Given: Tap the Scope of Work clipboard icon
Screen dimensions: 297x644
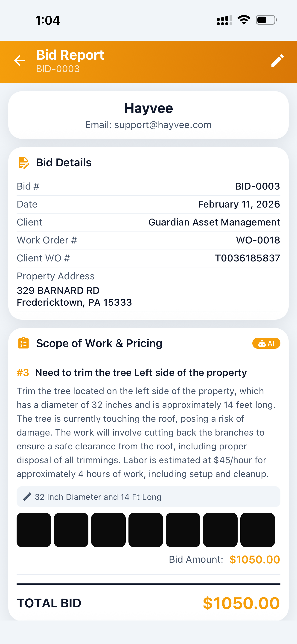Looking at the screenshot, I should pos(23,343).
